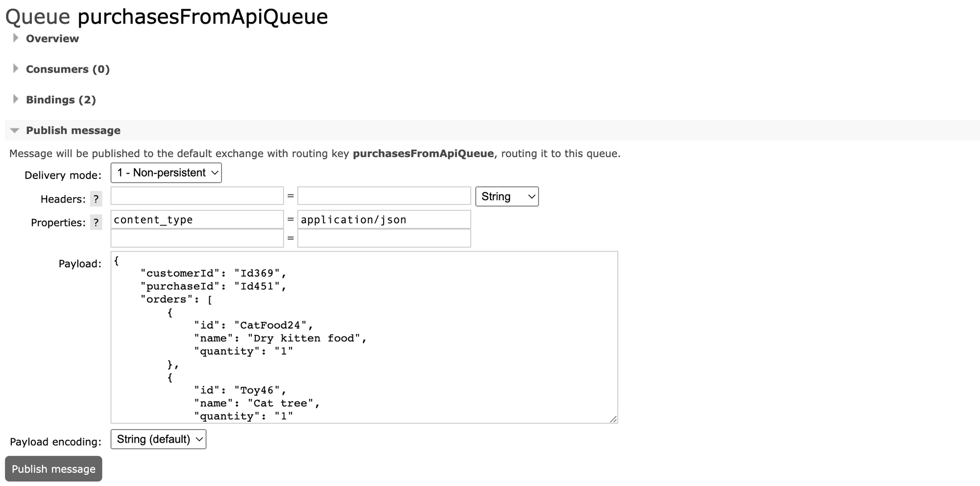Image resolution: width=980 pixels, height=486 pixels.
Task: Open the header type String dropdown
Action: 507,196
